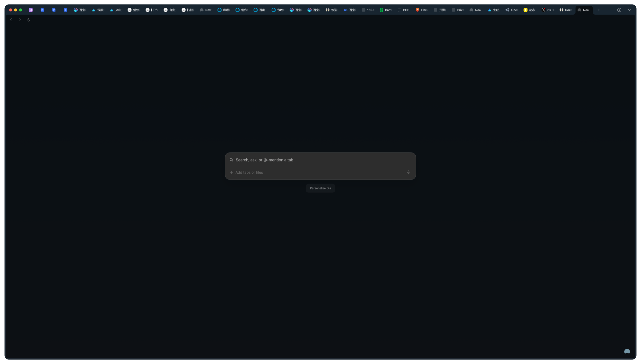Click the Personalize Dia button
641x364 pixels.
[x=320, y=188]
